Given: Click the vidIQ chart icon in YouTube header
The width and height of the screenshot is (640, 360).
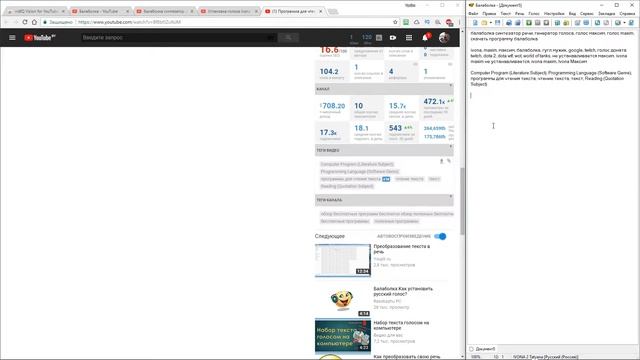Looking at the screenshot, I should [379, 38].
